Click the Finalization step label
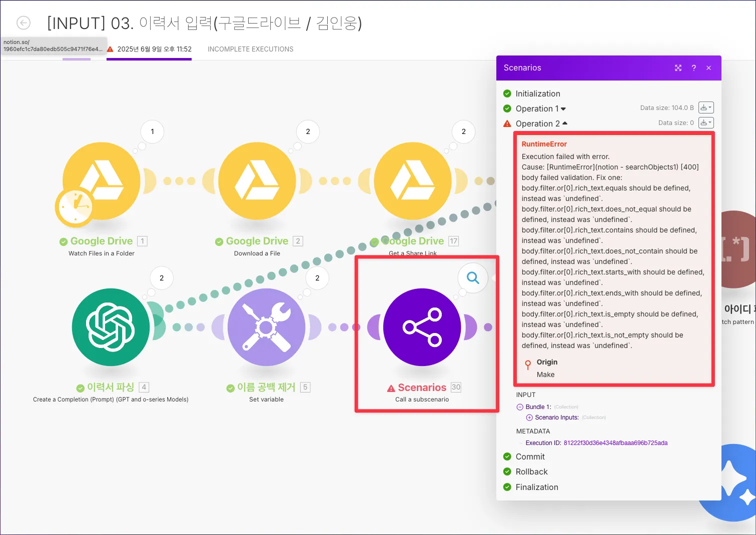 click(x=537, y=487)
